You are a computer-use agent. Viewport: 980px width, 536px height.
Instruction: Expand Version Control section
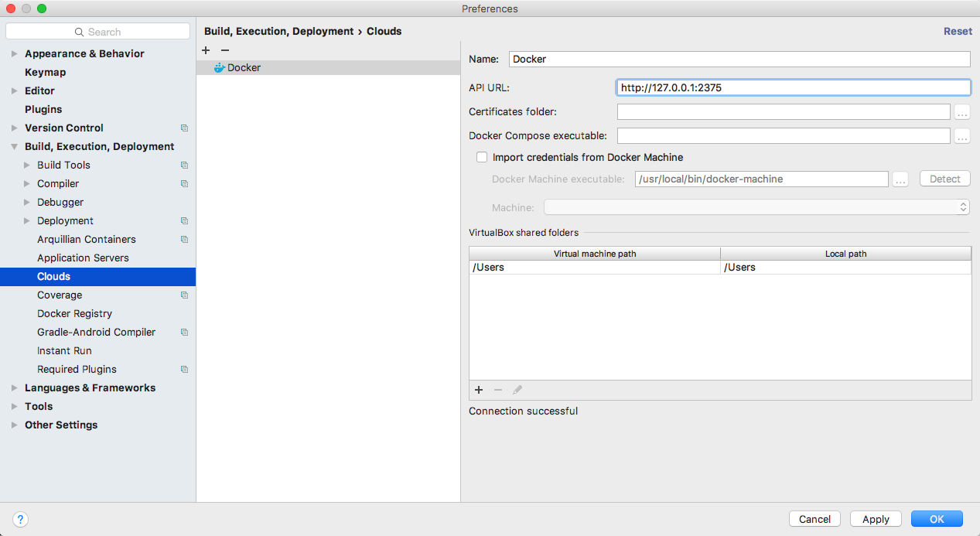click(14, 128)
